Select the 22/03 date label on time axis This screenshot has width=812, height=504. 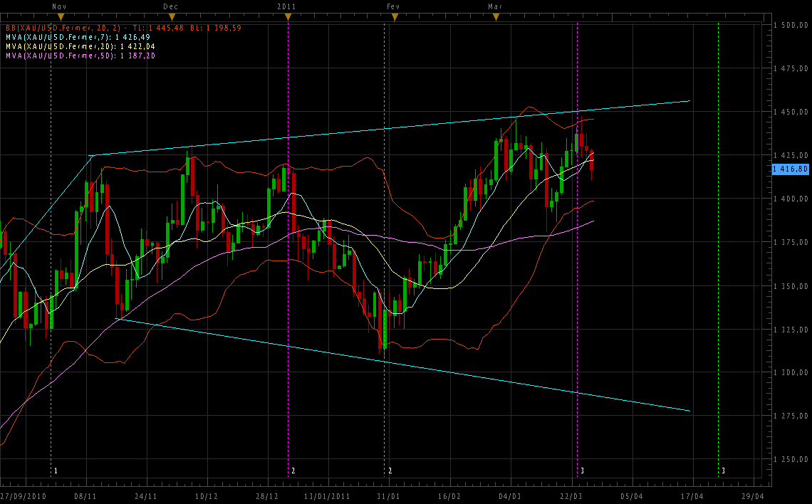(571, 496)
